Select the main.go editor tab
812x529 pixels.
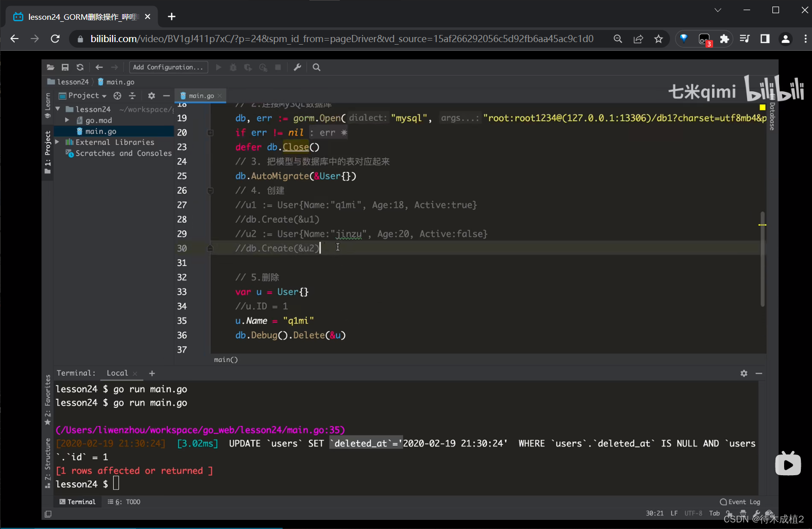coord(201,95)
